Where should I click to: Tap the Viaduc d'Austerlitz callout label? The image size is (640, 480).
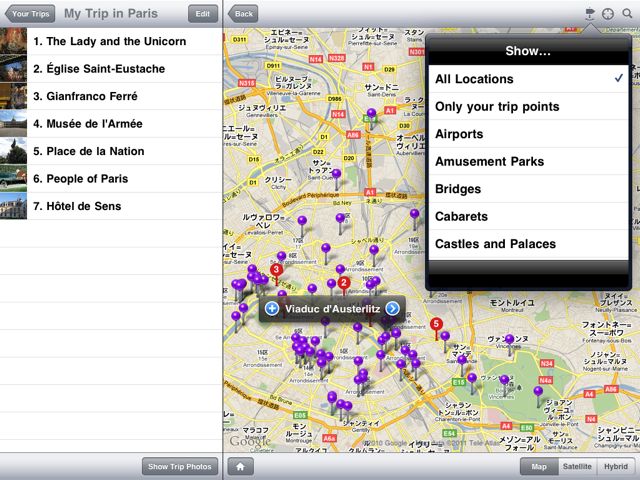tap(332, 309)
